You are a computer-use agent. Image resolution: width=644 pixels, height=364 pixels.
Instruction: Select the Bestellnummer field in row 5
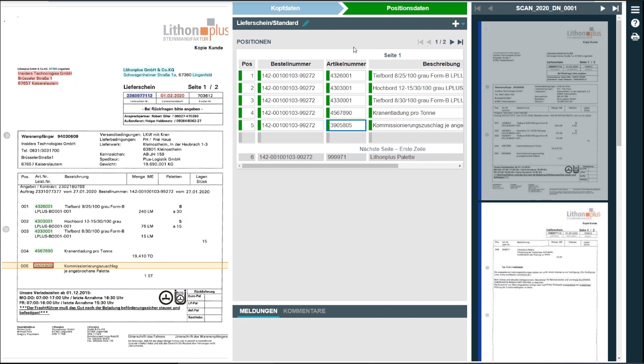291,125
